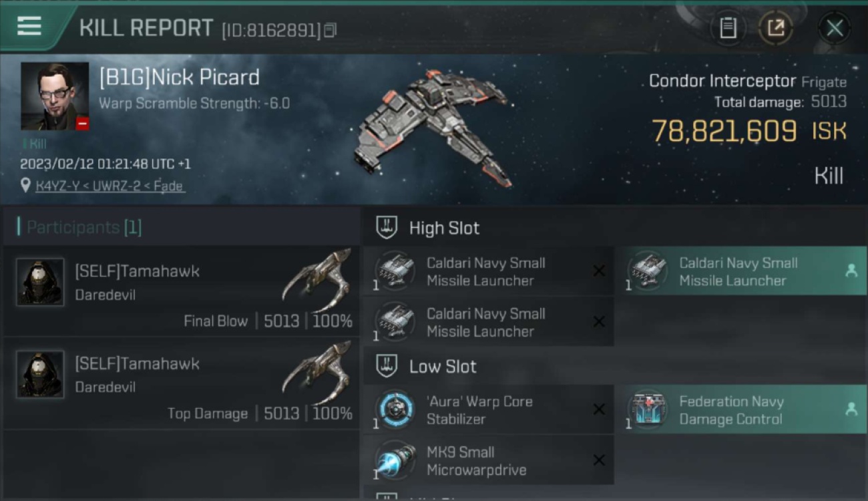Copy the kill report ID with copy icon
This screenshot has width=868, height=501.
(331, 30)
